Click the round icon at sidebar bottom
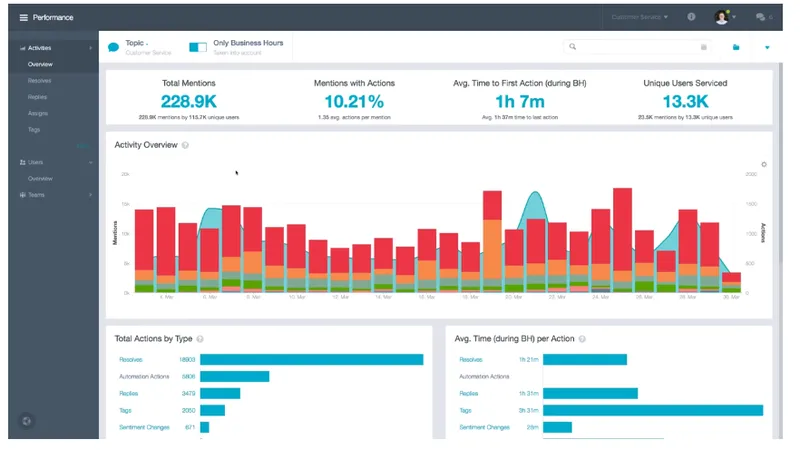 point(27,421)
